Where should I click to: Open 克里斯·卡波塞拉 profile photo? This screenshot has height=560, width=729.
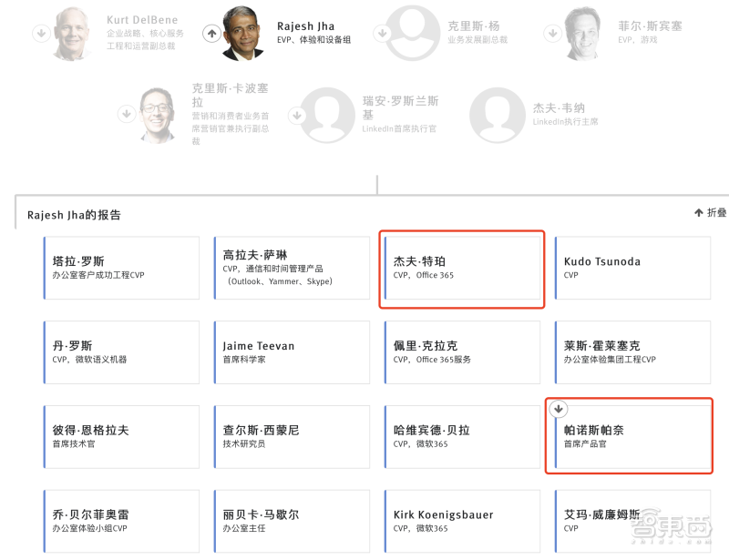(157, 115)
